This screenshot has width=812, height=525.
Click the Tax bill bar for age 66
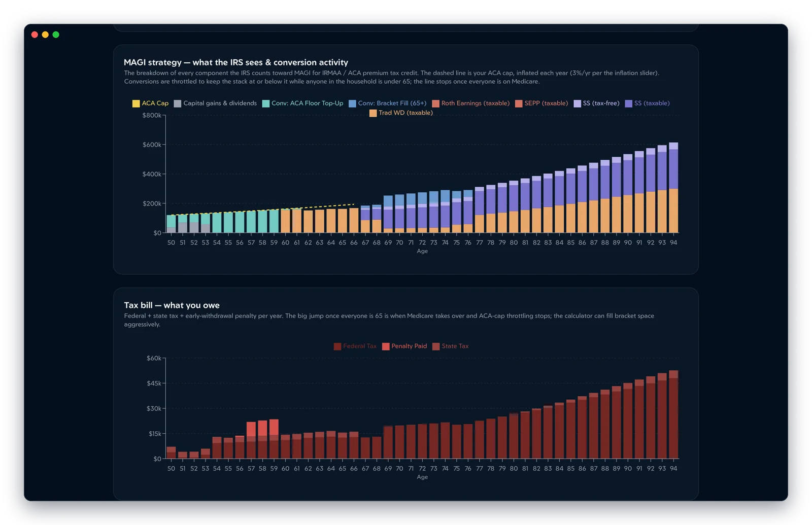pyautogui.click(x=354, y=445)
